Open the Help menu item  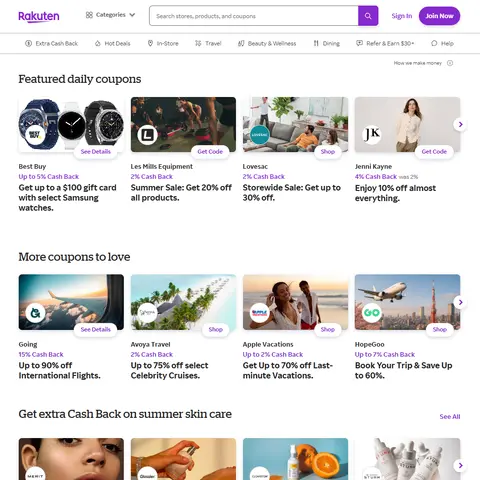(x=442, y=43)
